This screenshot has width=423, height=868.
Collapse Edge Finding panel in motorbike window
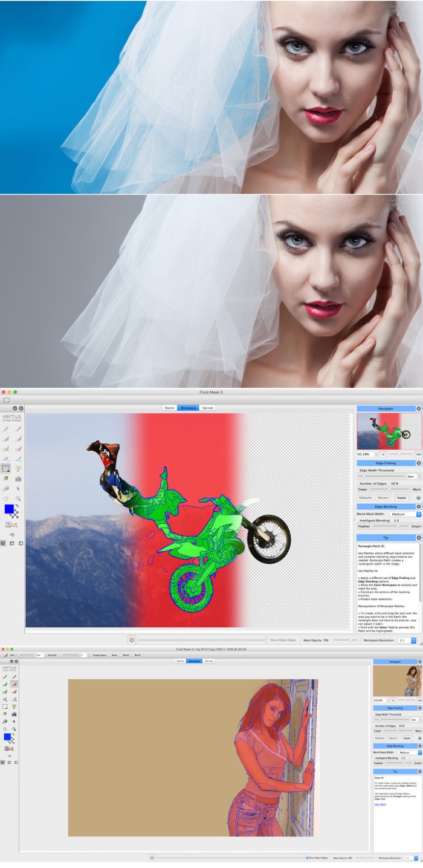419,463
